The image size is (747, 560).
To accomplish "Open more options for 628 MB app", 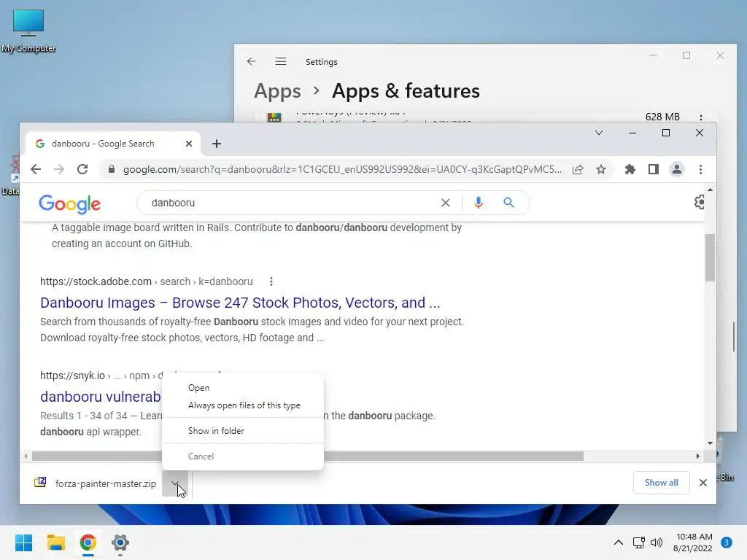I will tap(700, 117).
